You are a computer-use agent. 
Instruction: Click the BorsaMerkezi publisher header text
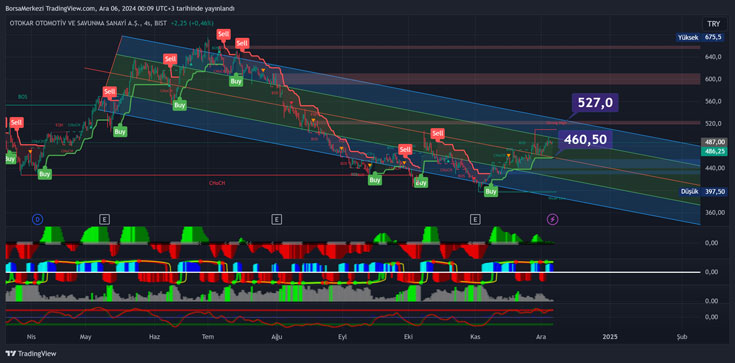pyautogui.click(x=120, y=8)
